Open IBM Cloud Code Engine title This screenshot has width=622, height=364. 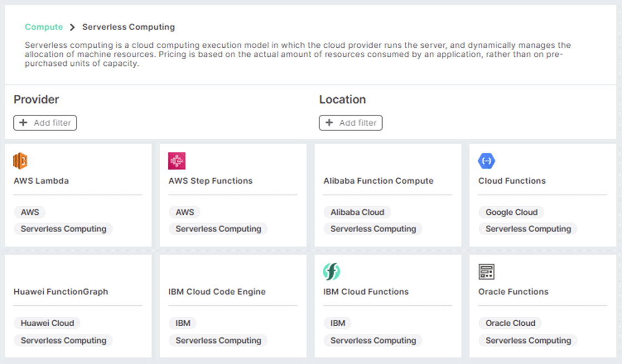coord(217,292)
